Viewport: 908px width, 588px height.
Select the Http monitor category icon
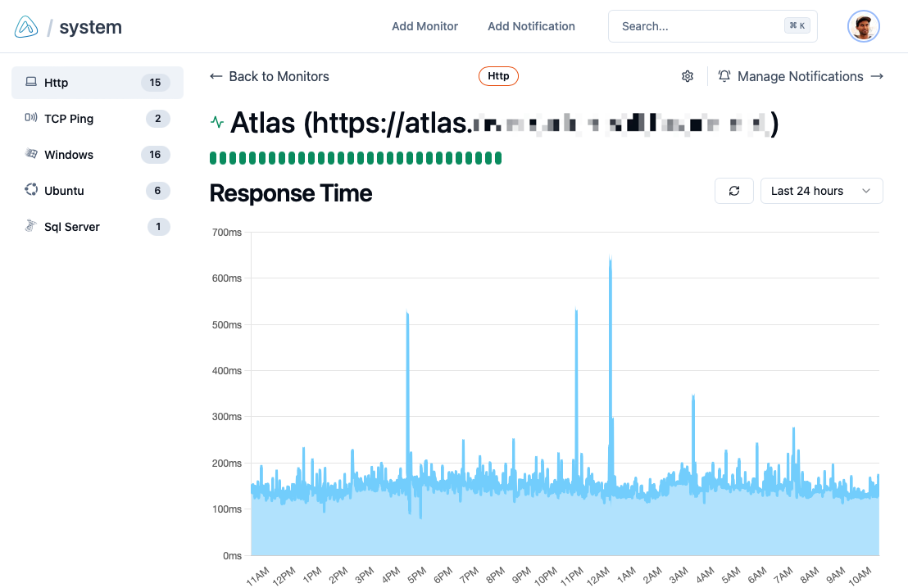point(31,82)
